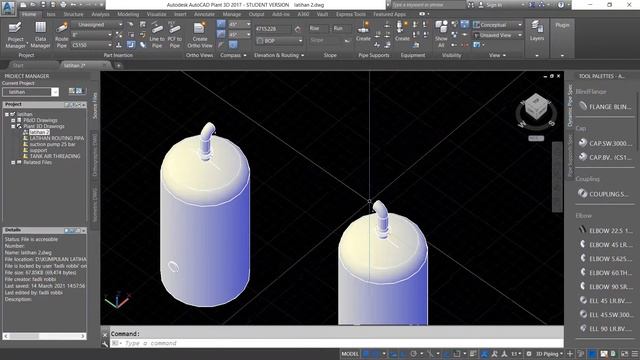Toggle the highlighted routing option in Part Insertion
The width and height of the screenshot is (640, 360).
click(131, 44)
